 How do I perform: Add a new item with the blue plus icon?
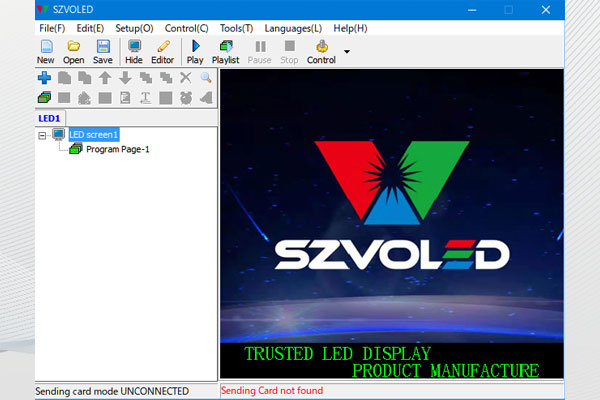click(x=44, y=77)
